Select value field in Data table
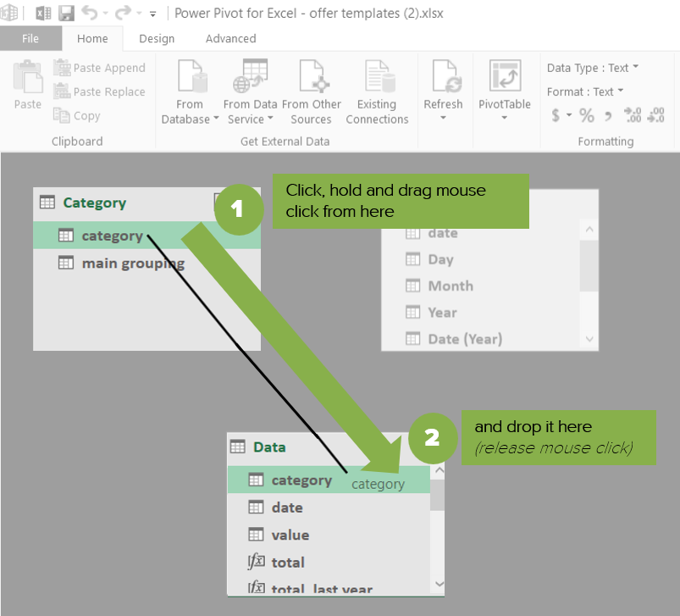This screenshot has width=680, height=616. (329, 535)
